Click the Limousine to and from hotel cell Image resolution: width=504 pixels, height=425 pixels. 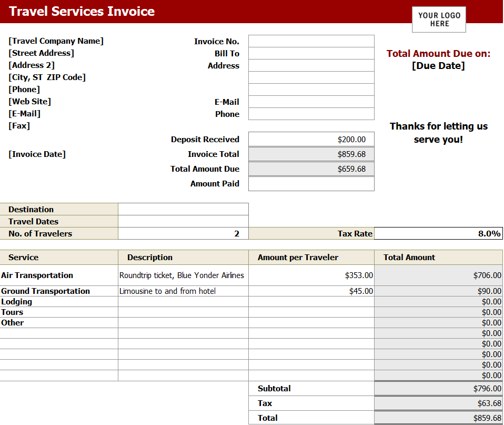[x=182, y=291]
